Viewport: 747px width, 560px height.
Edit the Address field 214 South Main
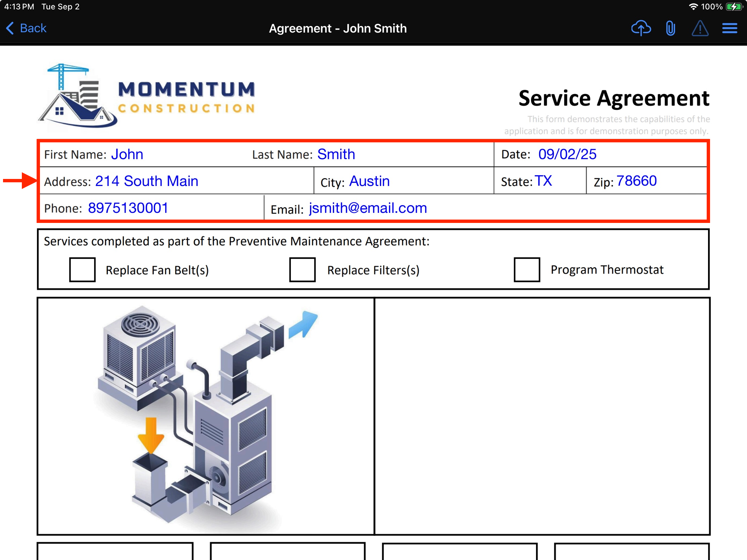[146, 181]
